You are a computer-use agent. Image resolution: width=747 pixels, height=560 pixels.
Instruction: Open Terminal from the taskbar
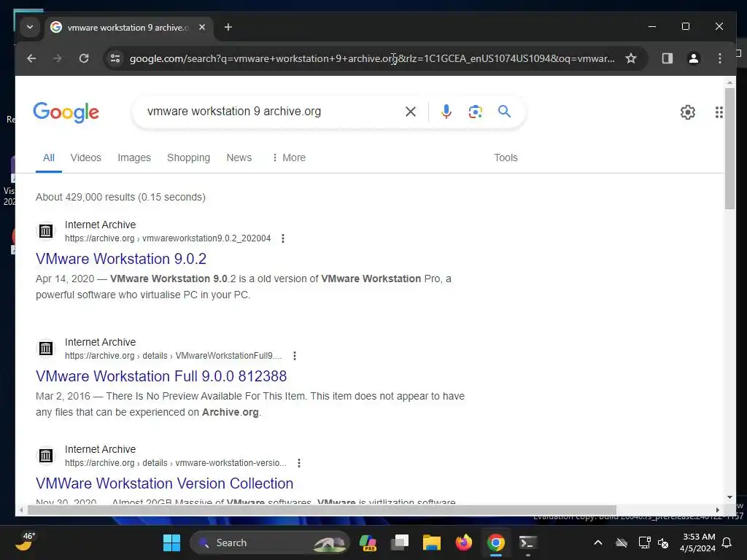(527, 542)
